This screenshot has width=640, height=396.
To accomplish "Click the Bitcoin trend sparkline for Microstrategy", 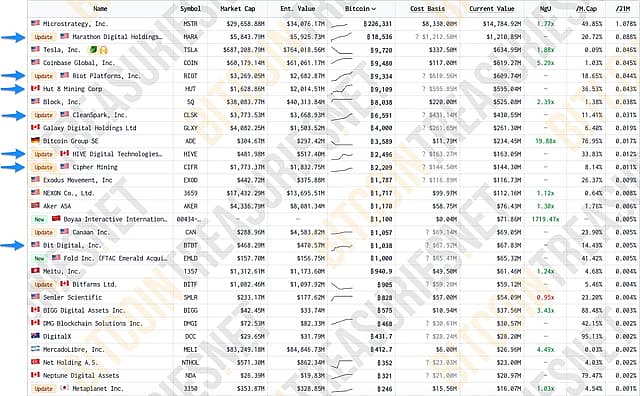I will coord(341,24).
